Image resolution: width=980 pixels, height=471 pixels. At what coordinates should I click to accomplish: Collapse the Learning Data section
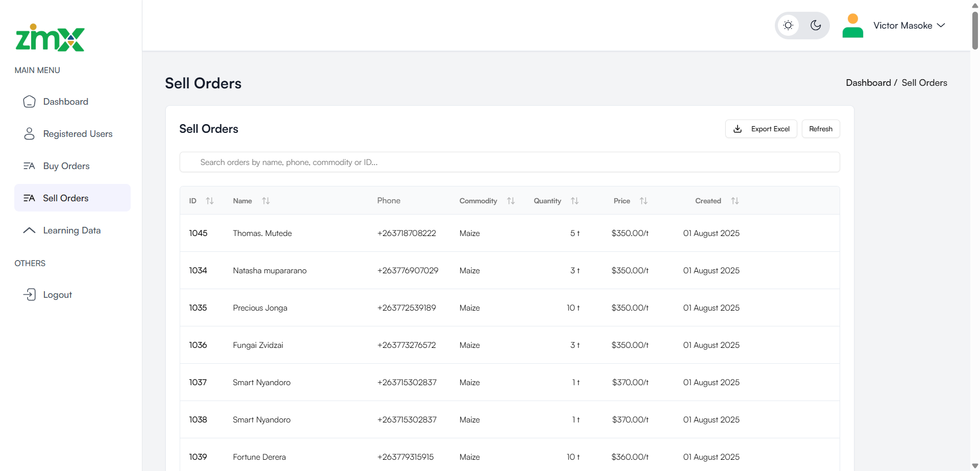pos(29,230)
